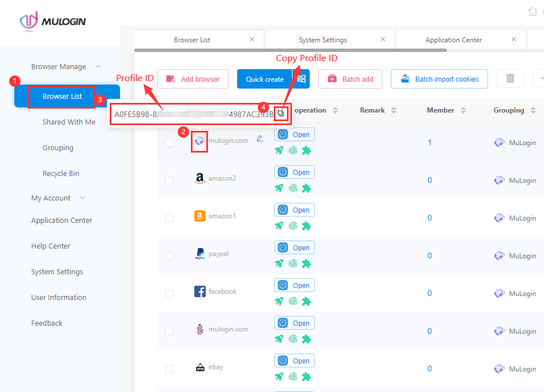Open Help Center in the sidebar
This screenshot has height=392, width=544.
[x=51, y=246]
